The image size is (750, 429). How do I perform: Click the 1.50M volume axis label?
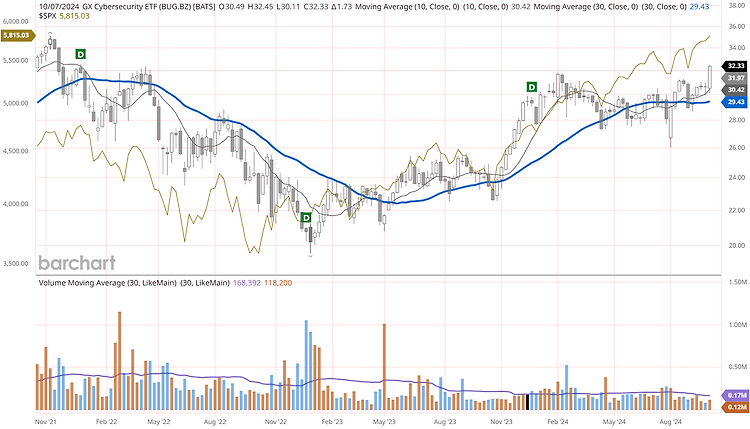[737, 283]
